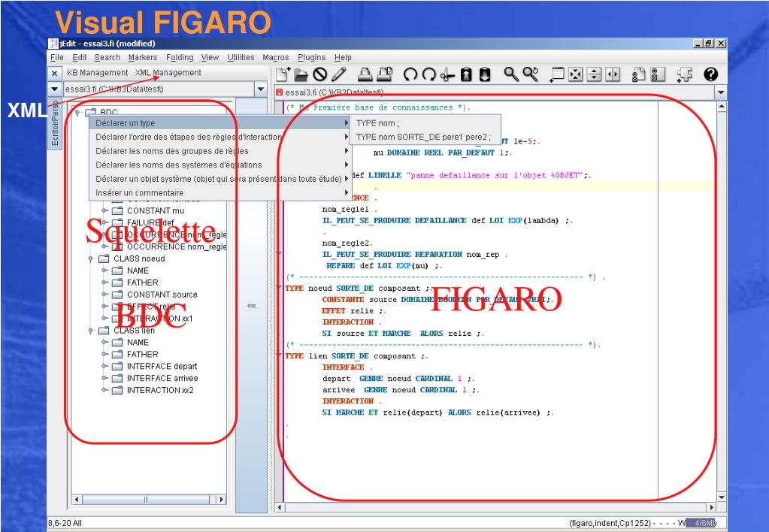Click the Unsplit four-arrows icon
Screen dimensions: 769x532
click(x=575, y=74)
